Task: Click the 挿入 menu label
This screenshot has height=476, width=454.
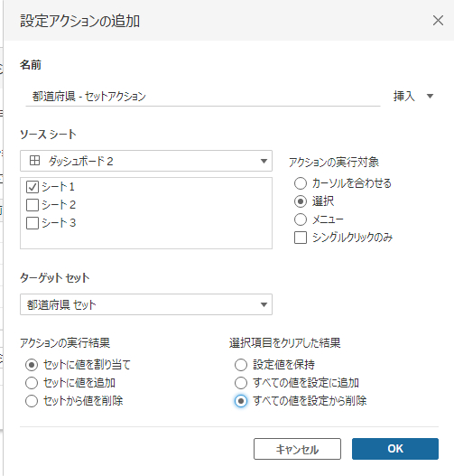Action: tap(403, 97)
